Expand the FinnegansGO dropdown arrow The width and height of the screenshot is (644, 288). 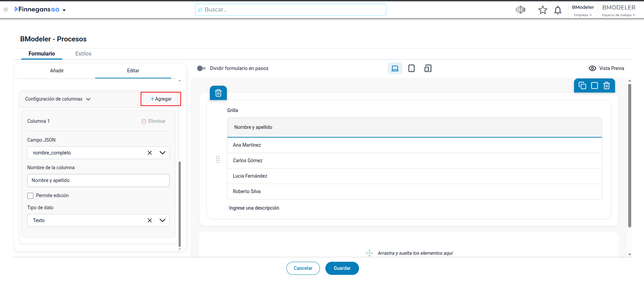[x=64, y=10]
